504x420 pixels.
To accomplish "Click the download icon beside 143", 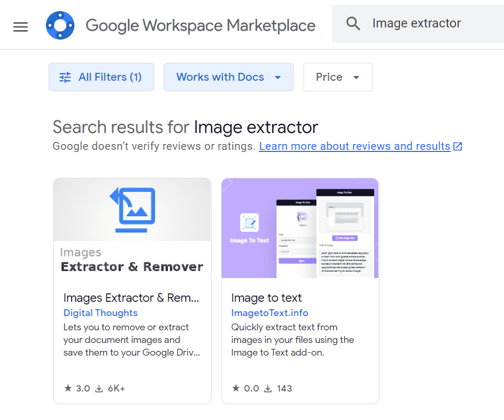I will click(268, 389).
